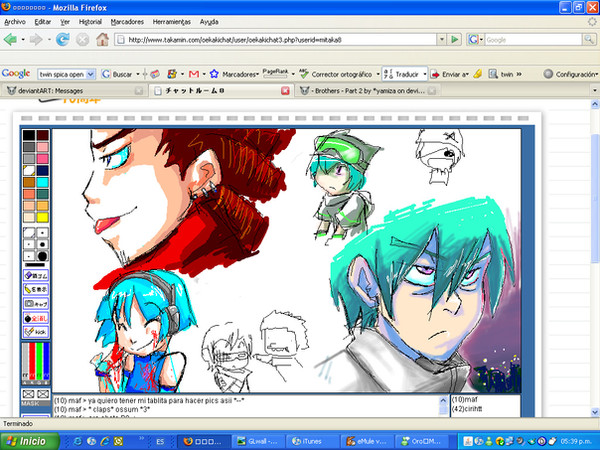
Task: Click the search magnifier in the Google search box
Action: (x=589, y=39)
